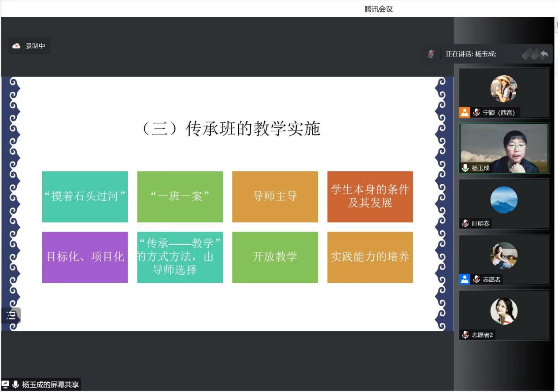The height and width of the screenshot is (392, 558).
Task: Click the name label 志愿者2
Action: pos(483,335)
